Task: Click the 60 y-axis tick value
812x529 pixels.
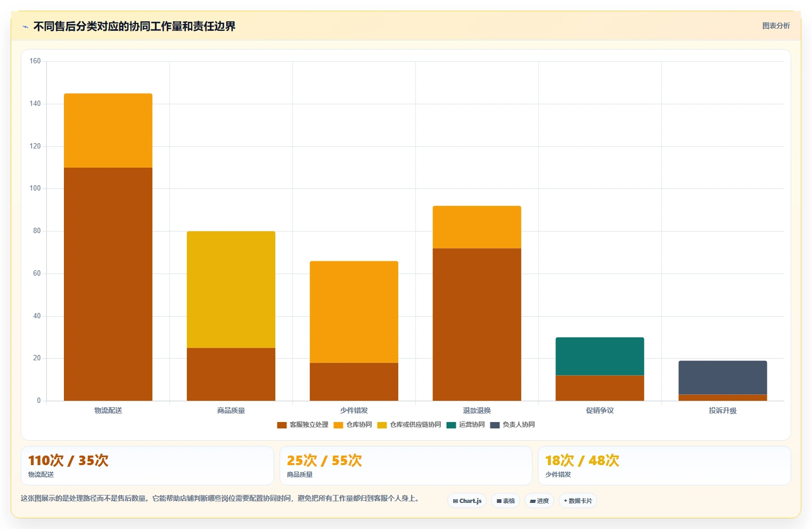Action: click(37, 274)
